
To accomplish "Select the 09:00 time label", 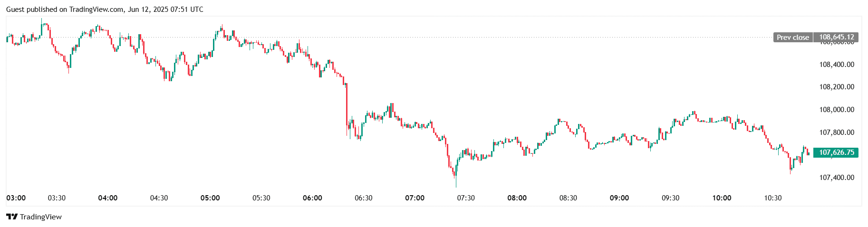I will click(619, 198).
